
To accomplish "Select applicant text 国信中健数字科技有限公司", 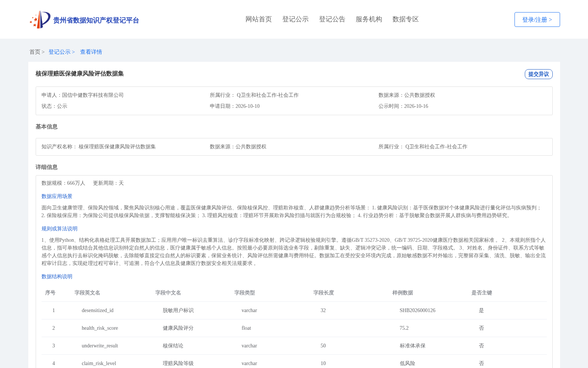I will coord(93,95).
